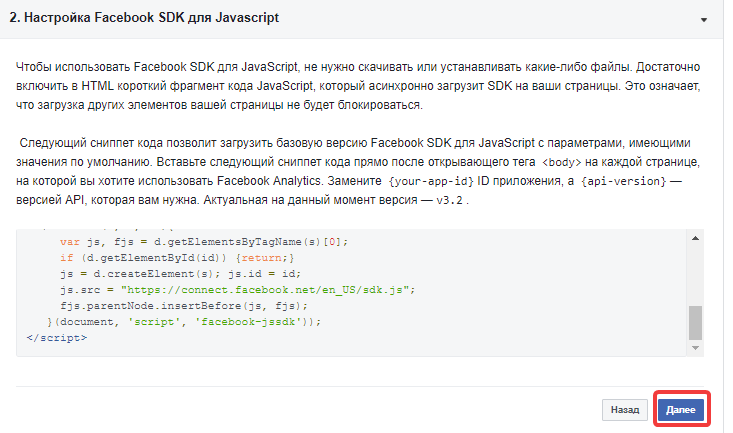This screenshot has height=433, width=733.
Task: Click the 'js = d.createElement(s)' code line
Action: 180,274
